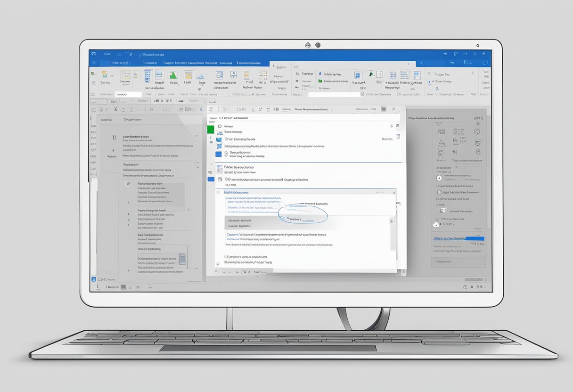Click the green chart icon in the ribbon
This screenshot has height=392, width=573.
tap(173, 75)
